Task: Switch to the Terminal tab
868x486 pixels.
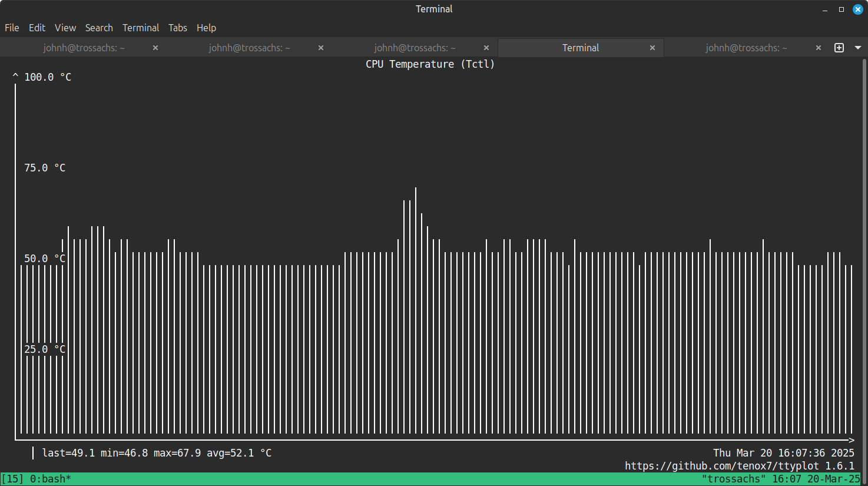Action: pos(580,48)
